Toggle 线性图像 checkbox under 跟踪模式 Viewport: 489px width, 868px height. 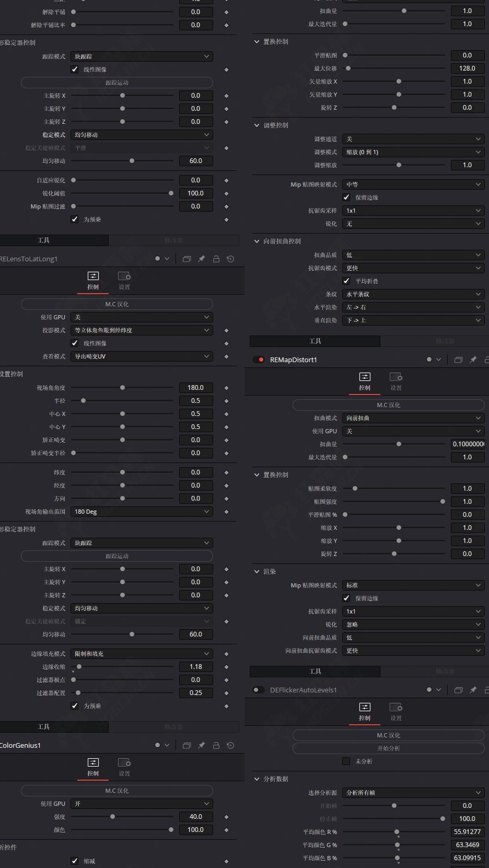click(x=75, y=70)
